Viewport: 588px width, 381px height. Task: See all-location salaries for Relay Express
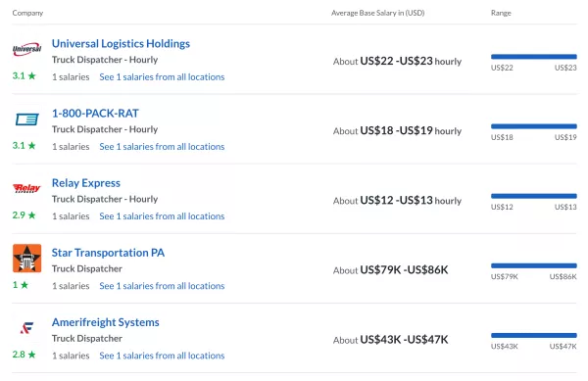coord(162,216)
